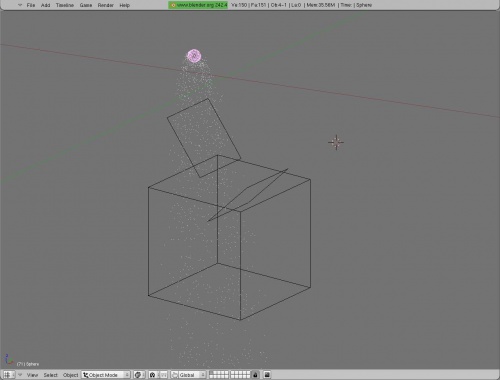Toggle move object centers only button

click(x=164, y=375)
